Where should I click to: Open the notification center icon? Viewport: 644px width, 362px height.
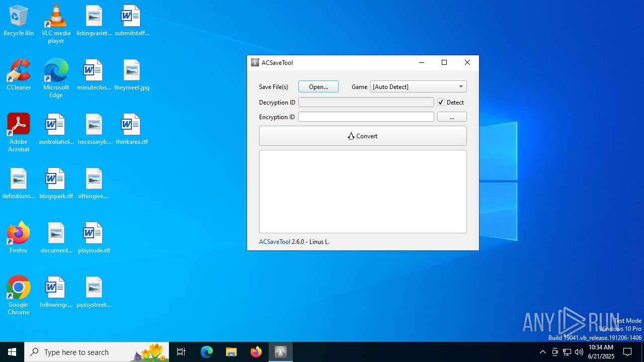click(x=627, y=352)
